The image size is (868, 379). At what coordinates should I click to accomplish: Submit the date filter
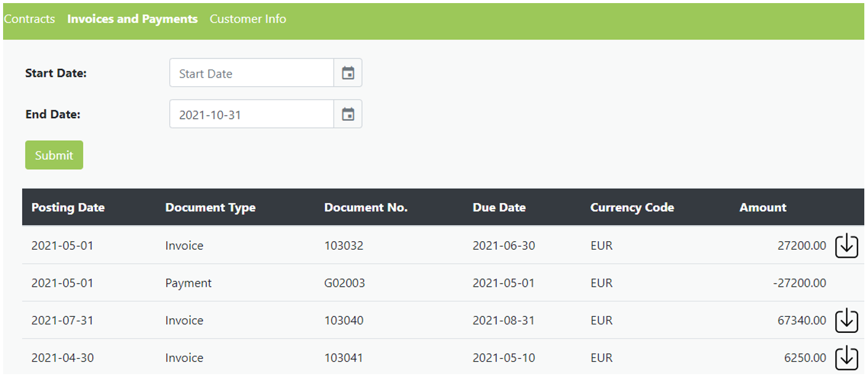tap(54, 155)
